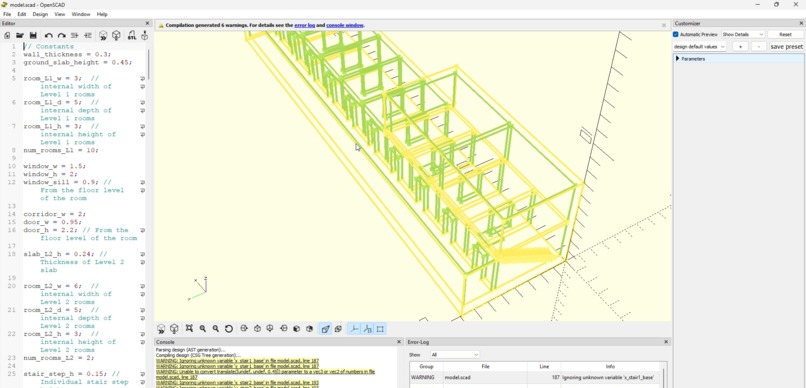806x388 pixels.
Task: Close the Console panel
Action: 399,342
